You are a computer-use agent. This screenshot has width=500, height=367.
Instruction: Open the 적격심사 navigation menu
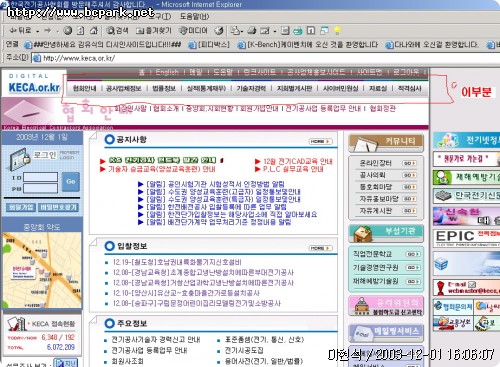click(x=410, y=88)
